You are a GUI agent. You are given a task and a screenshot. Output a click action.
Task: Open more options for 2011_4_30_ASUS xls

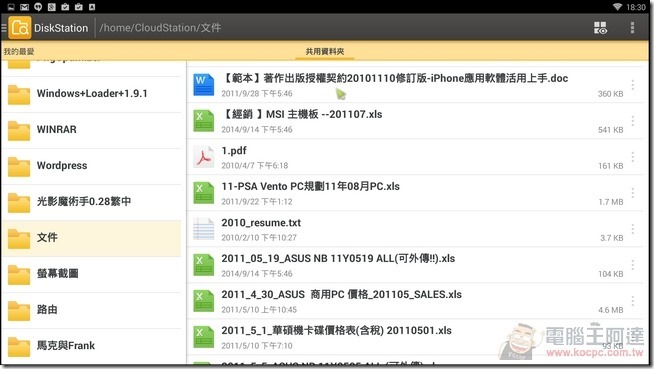click(x=633, y=301)
